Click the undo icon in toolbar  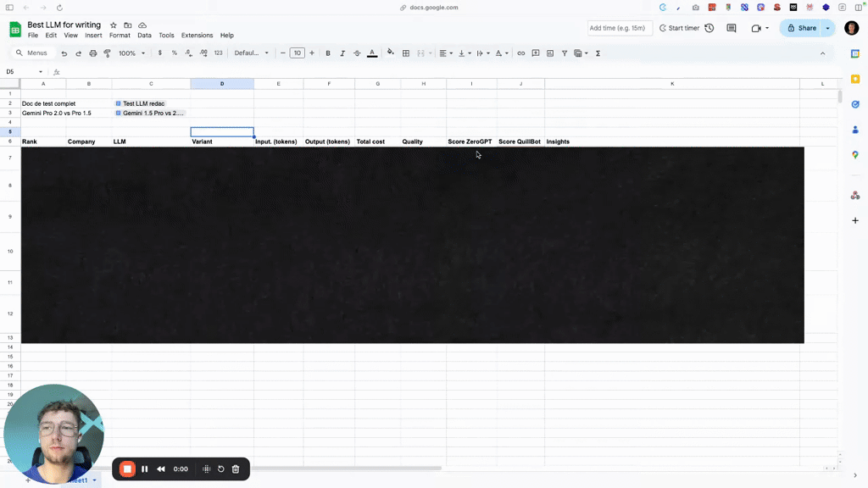coord(64,53)
